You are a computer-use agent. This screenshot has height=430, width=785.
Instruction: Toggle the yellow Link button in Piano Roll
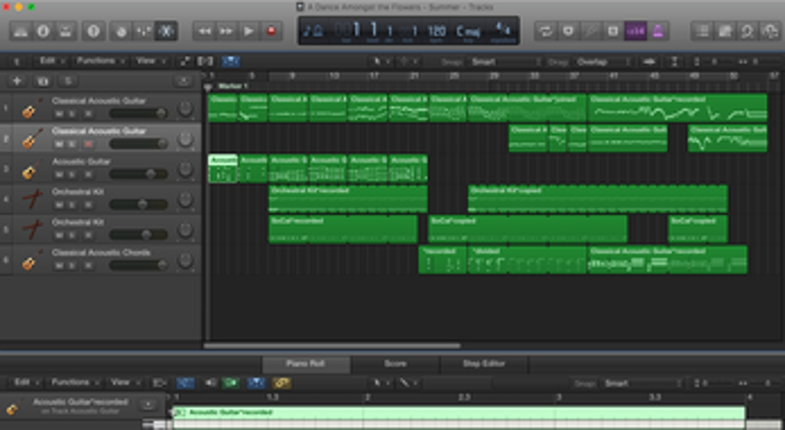point(281,383)
